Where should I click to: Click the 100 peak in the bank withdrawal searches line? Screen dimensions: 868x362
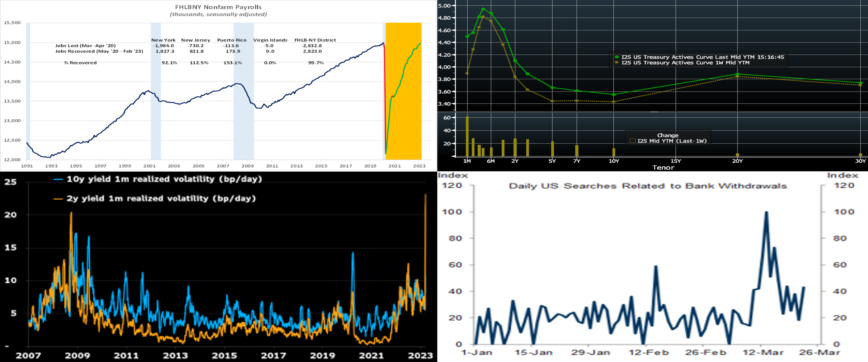tap(766, 212)
